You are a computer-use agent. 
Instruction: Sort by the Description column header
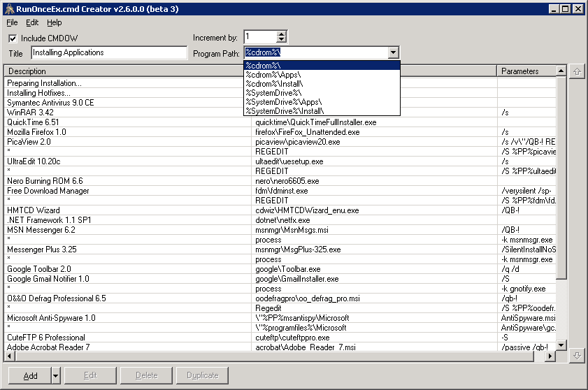127,71
